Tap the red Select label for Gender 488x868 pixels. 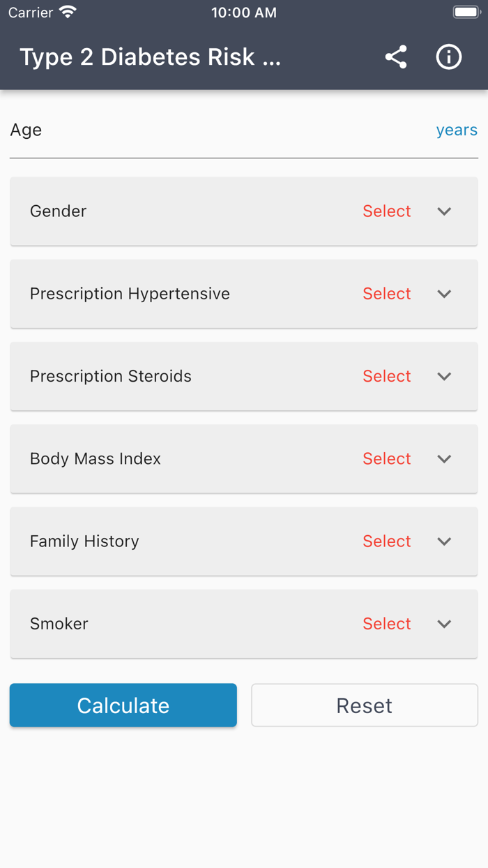pyautogui.click(x=387, y=211)
